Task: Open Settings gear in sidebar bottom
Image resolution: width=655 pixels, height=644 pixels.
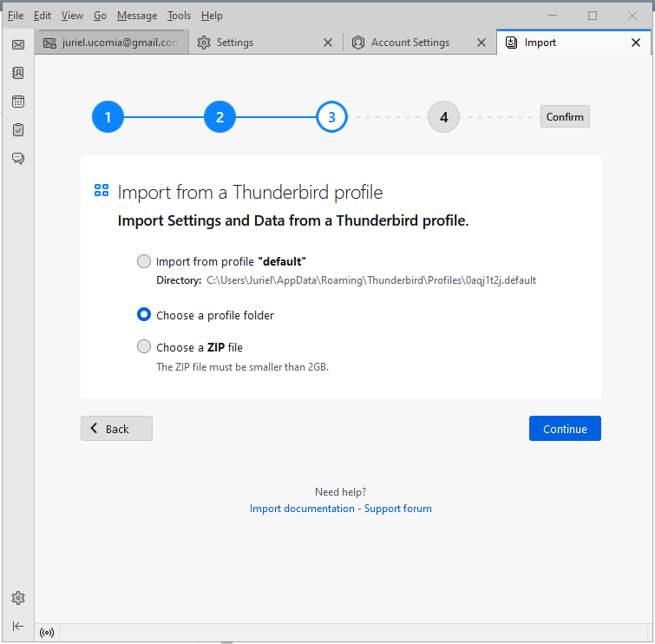Action: (18, 598)
